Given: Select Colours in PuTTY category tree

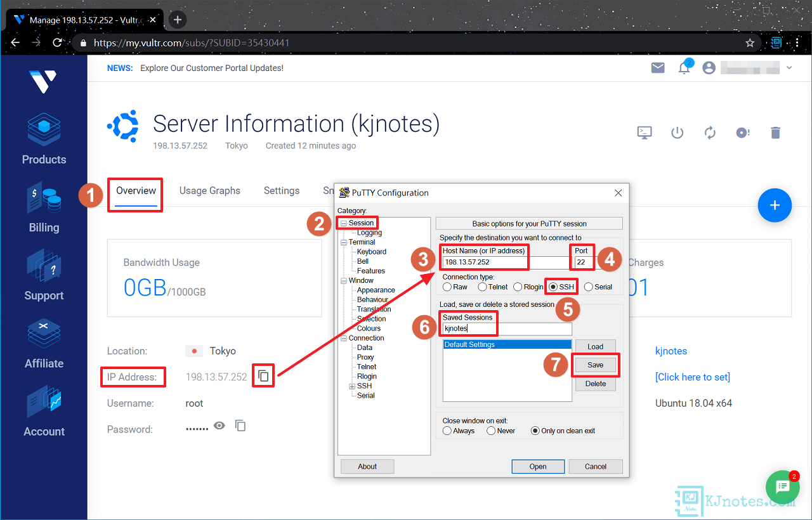Looking at the screenshot, I should (x=369, y=328).
